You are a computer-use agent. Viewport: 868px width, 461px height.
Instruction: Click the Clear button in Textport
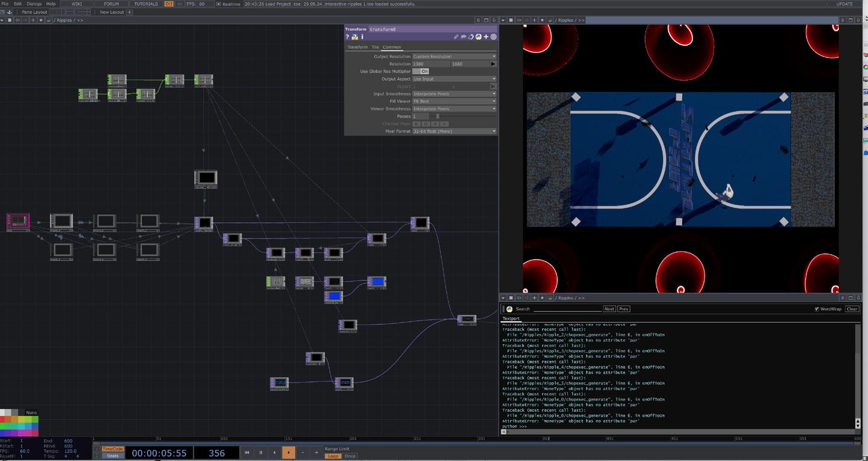click(x=851, y=309)
